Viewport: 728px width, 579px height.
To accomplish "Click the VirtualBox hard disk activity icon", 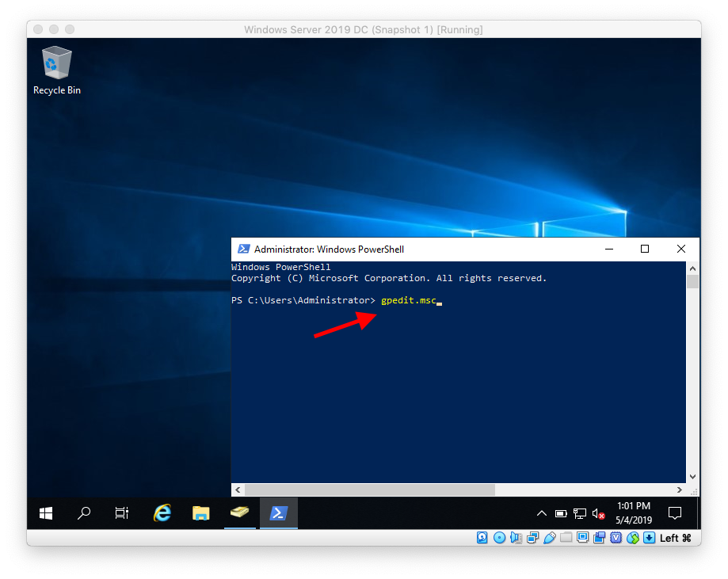I will coord(482,538).
